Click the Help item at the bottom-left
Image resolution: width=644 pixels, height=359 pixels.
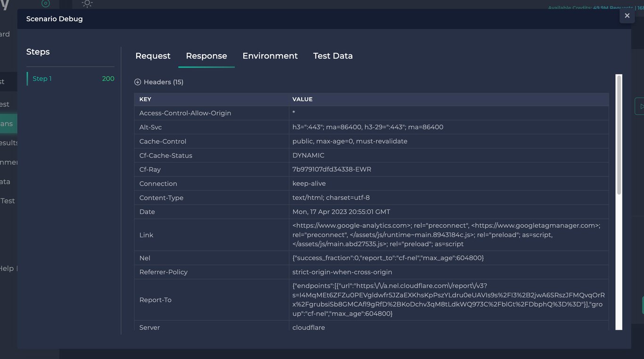(x=7, y=268)
